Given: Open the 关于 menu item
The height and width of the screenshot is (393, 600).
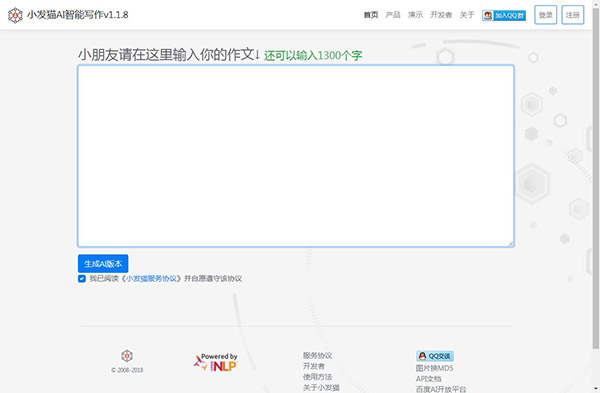Looking at the screenshot, I should [467, 15].
